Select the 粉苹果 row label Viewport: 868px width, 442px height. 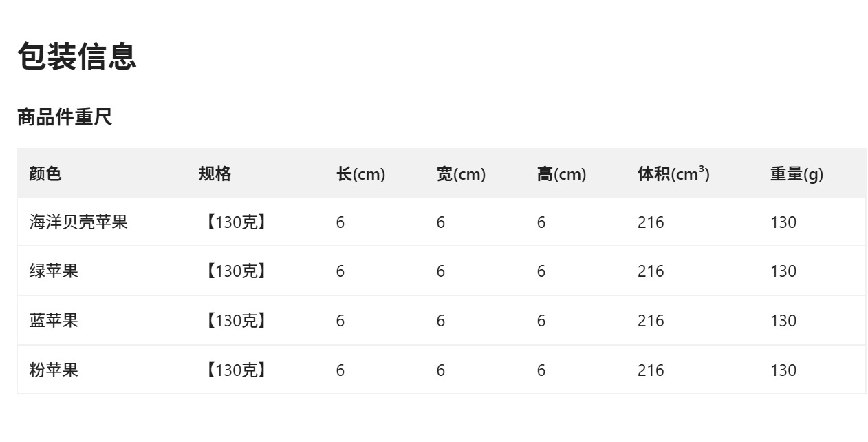54,370
